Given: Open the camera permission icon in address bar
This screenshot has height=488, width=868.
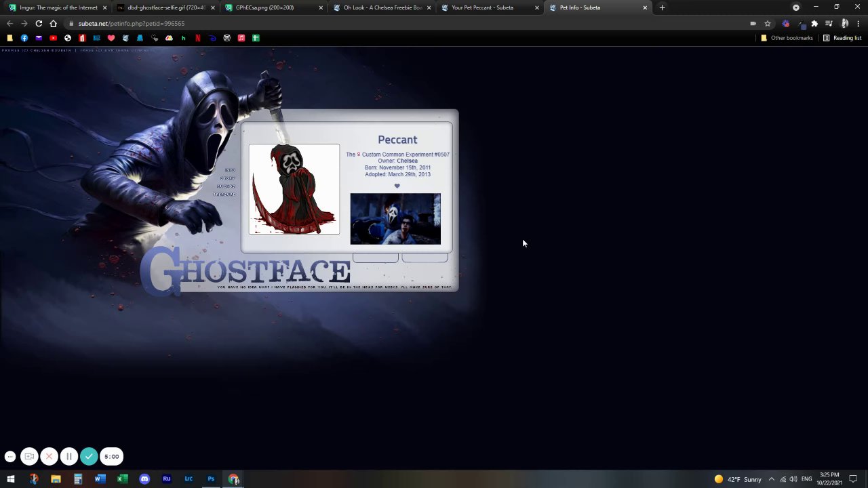Looking at the screenshot, I should pos(753,23).
